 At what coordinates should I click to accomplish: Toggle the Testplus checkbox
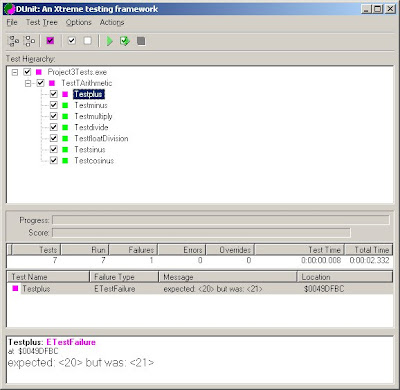click(x=54, y=94)
